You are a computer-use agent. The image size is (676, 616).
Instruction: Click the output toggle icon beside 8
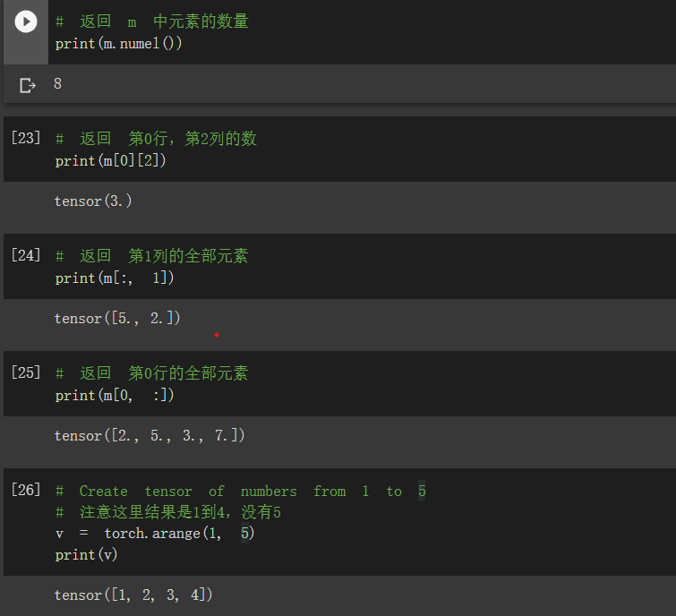click(x=28, y=85)
